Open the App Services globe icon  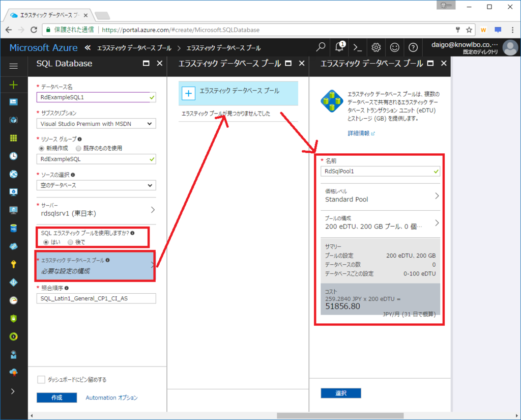[x=14, y=174]
